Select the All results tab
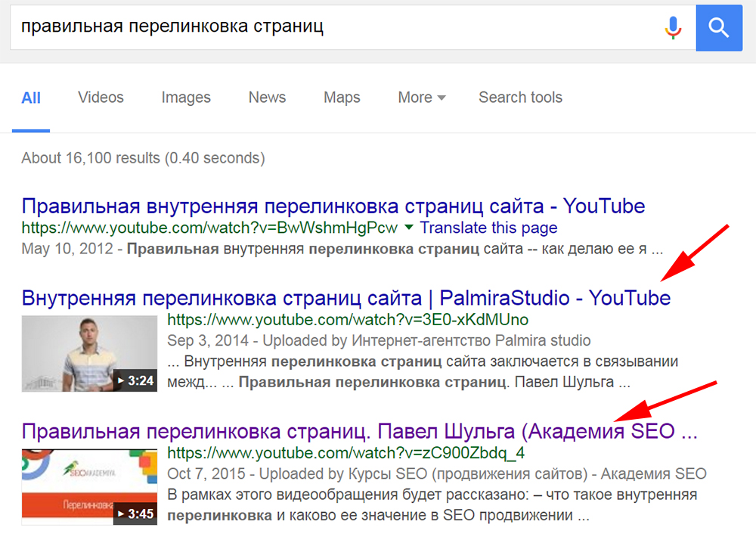 (31, 98)
